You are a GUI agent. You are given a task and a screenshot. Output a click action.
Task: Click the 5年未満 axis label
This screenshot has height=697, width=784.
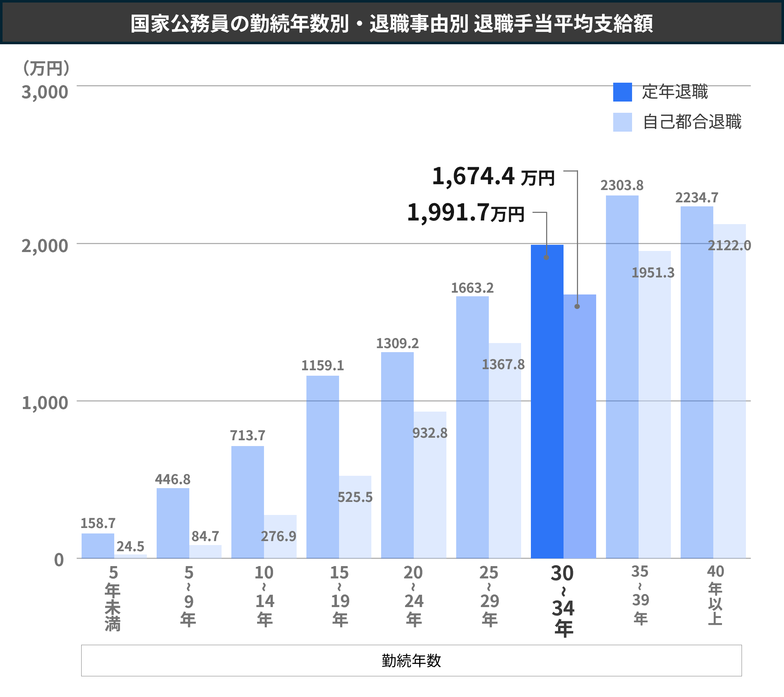click(x=113, y=598)
